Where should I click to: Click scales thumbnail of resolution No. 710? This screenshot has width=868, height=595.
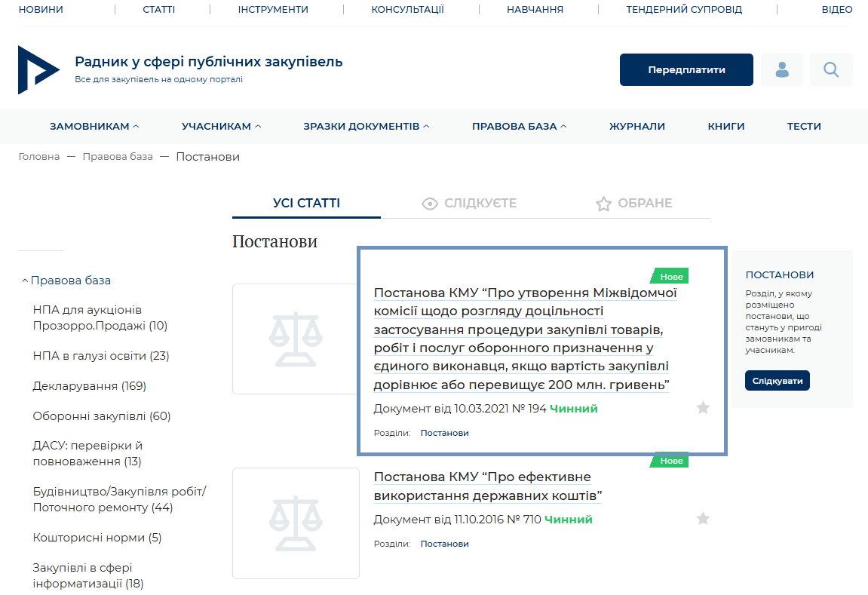point(296,523)
